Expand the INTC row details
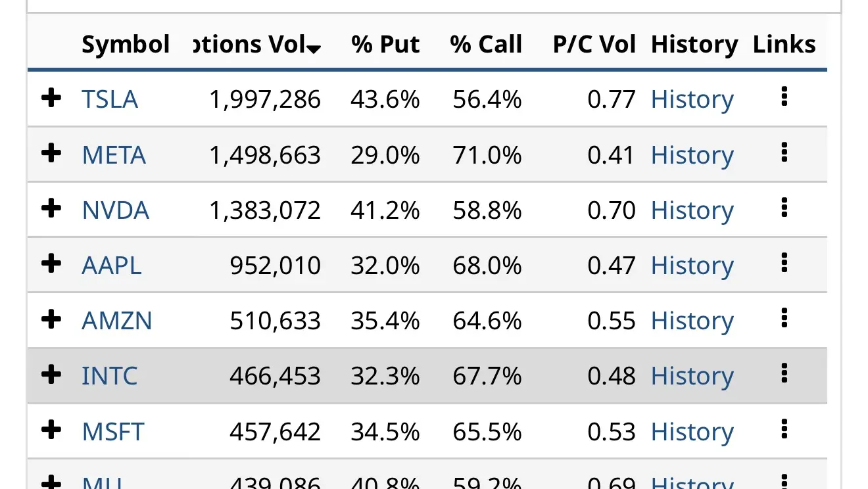Image resolution: width=868 pixels, height=489 pixels. [51, 374]
